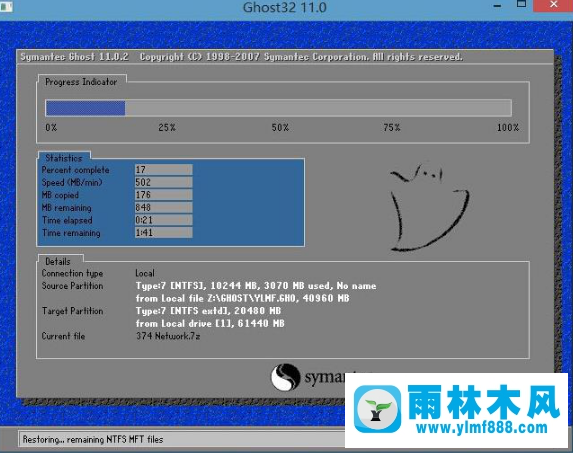Click the 'MB remaining' label
The height and width of the screenshot is (453, 573).
click(67, 208)
